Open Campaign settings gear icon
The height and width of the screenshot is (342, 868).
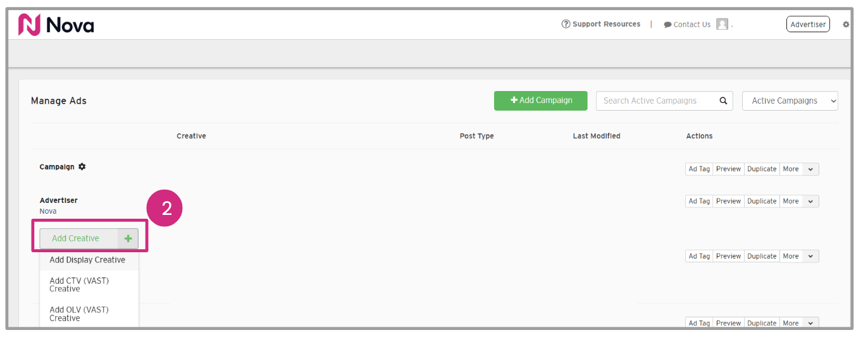tap(82, 167)
